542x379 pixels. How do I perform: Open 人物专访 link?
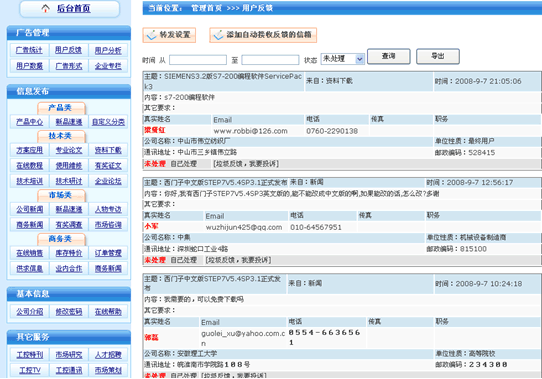pyautogui.click(x=108, y=209)
